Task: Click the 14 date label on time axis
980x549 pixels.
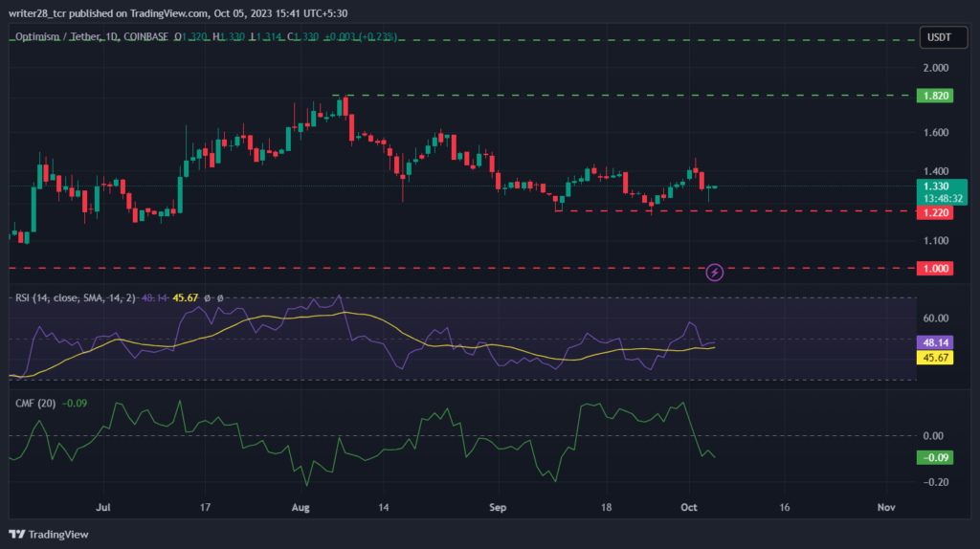Action: click(x=383, y=507)
